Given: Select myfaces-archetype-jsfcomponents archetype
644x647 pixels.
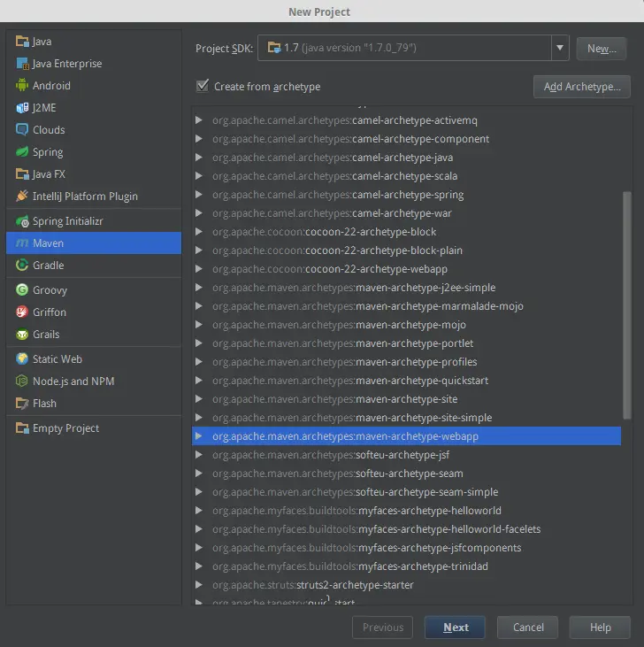Looking at the screenshot, I should (407, 547).
